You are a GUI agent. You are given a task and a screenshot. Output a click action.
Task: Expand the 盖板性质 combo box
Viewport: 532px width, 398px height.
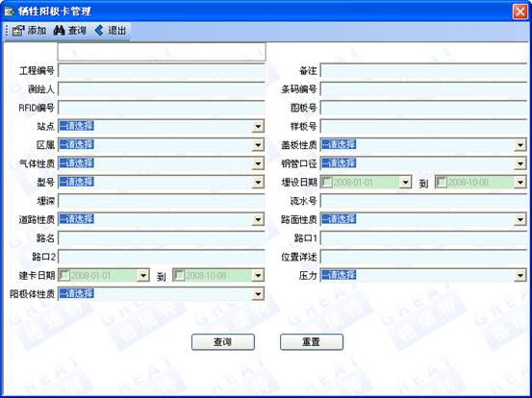click(x=520, y=145)
